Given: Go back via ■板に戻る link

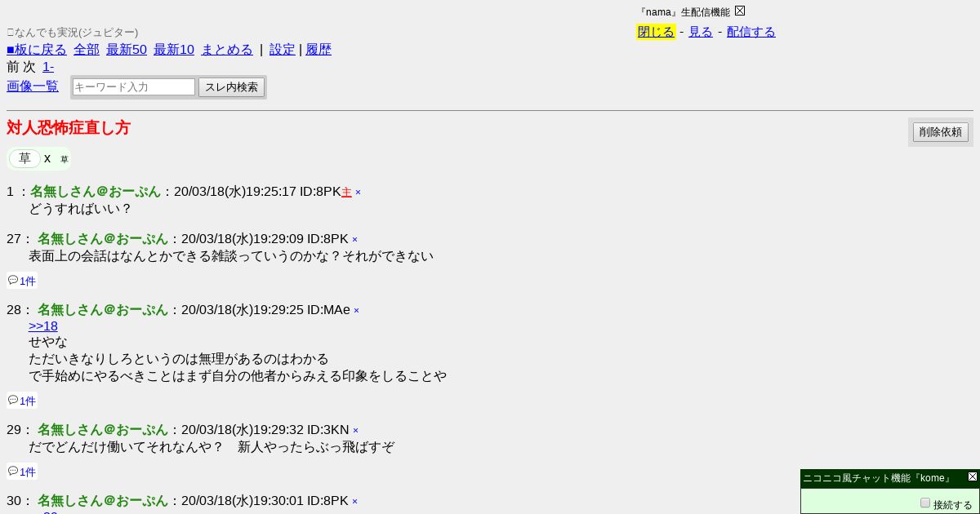Looking at the screenshot, I should [37, 50].
